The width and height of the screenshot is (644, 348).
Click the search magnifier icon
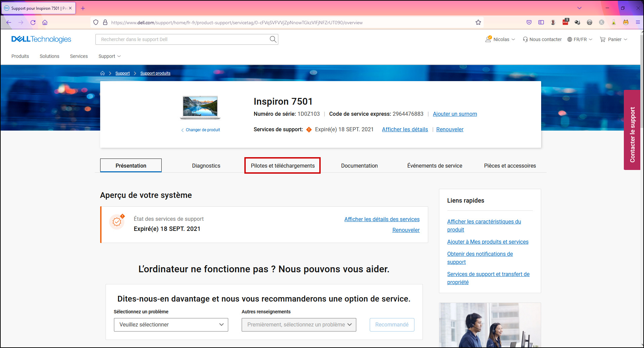coord(273,39)
